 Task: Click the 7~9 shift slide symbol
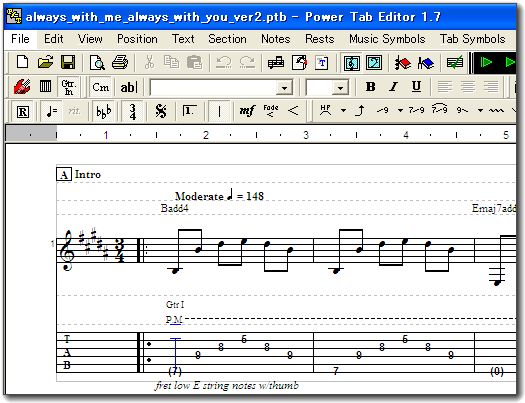(x=416, y=110)
